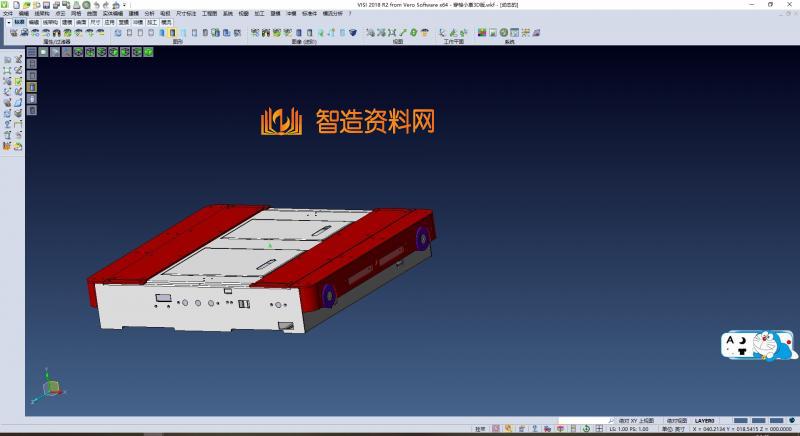The width and height of the screenshot is (800, 436).
Task: Open the 线架构 menu in menu bar
Action: [x=42, y=13]
